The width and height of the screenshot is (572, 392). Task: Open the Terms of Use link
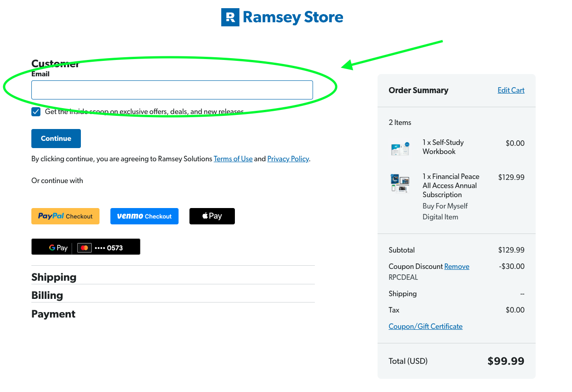pos(233,159)
